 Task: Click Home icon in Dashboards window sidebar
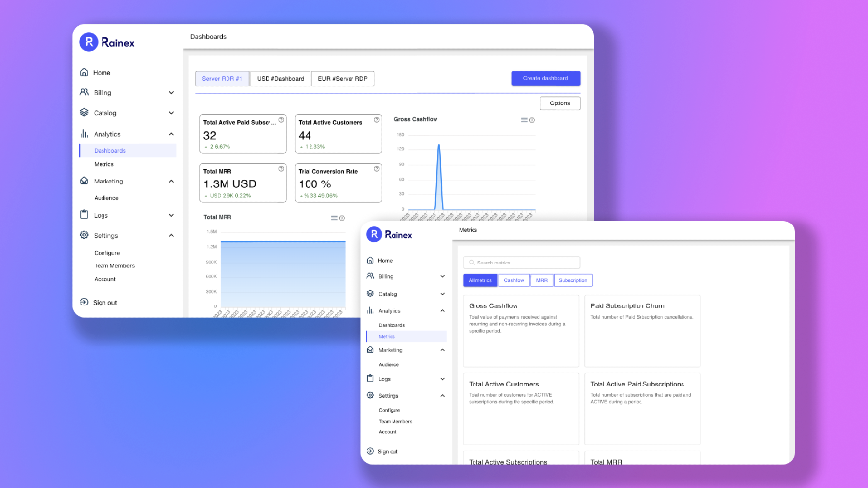coord(84,72)
